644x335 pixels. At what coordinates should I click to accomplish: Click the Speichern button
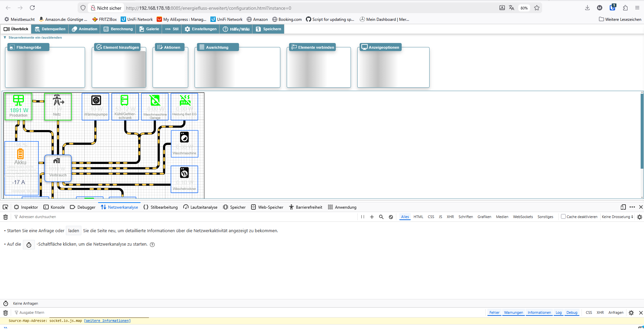click(269, 29)
